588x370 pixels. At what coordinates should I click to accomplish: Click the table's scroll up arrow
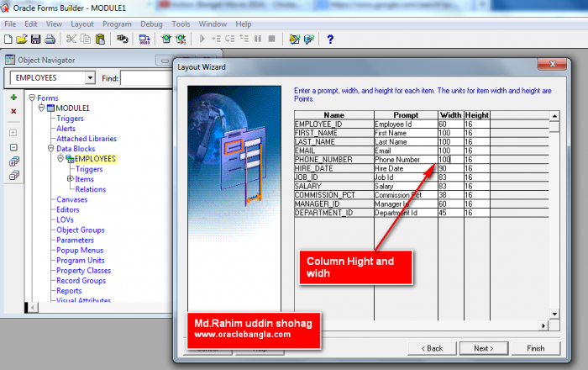(554, 115)
